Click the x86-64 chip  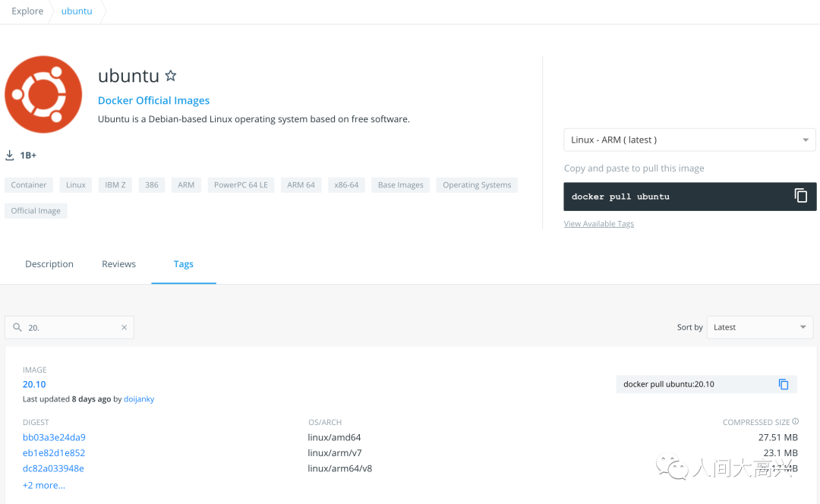pos(347,185)
